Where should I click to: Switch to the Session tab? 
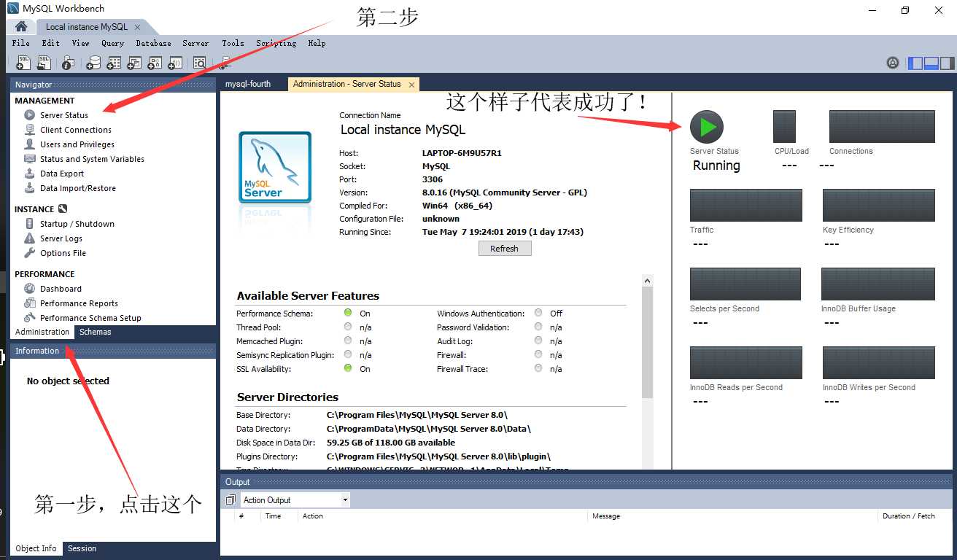(82, 548)
